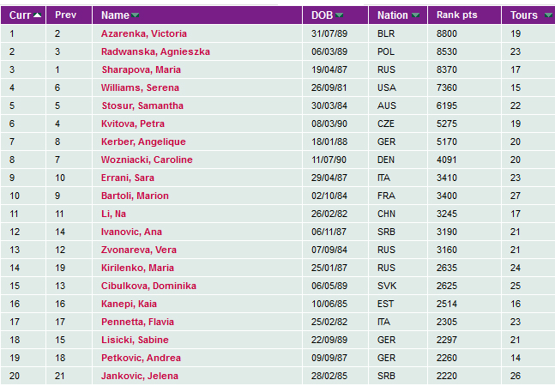Select the Sharapova, Maria name link
Viewport: 555px width, 392px height.
(141, 69)
